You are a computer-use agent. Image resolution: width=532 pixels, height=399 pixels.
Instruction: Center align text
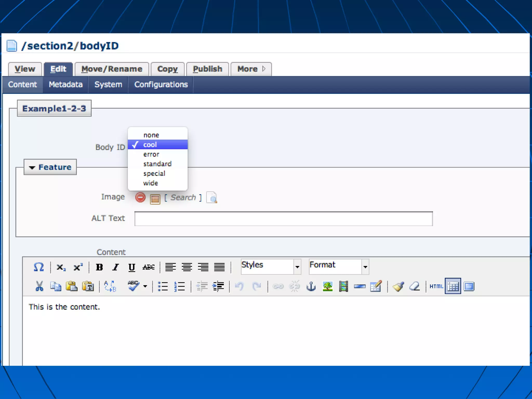tap(187, 267)
